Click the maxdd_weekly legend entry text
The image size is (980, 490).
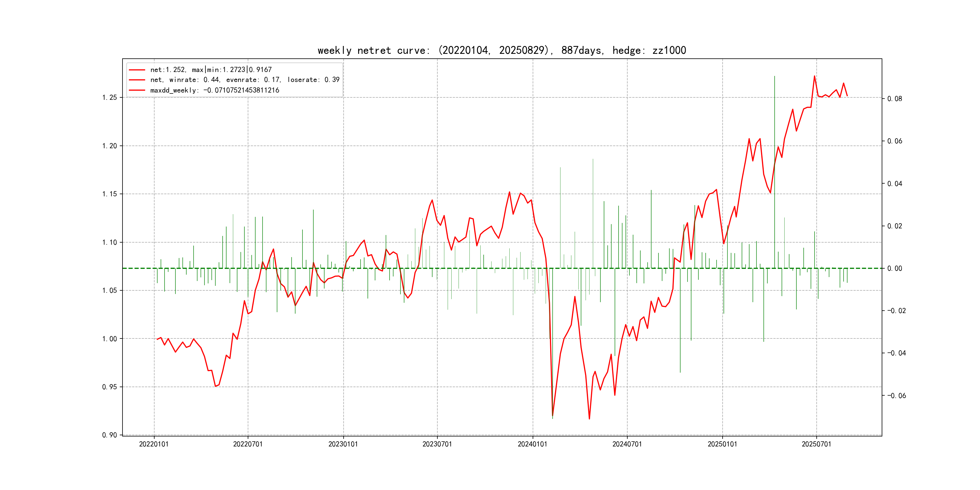point(214,90)
